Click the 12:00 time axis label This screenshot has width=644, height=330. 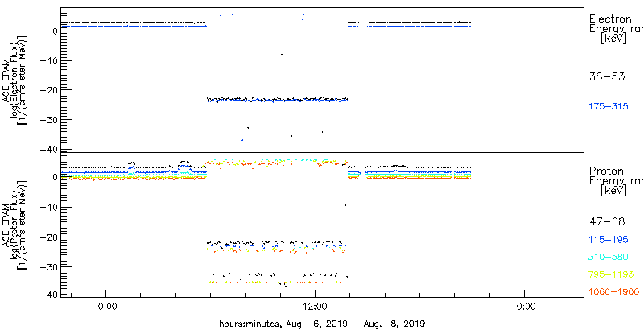pos(315,306)
